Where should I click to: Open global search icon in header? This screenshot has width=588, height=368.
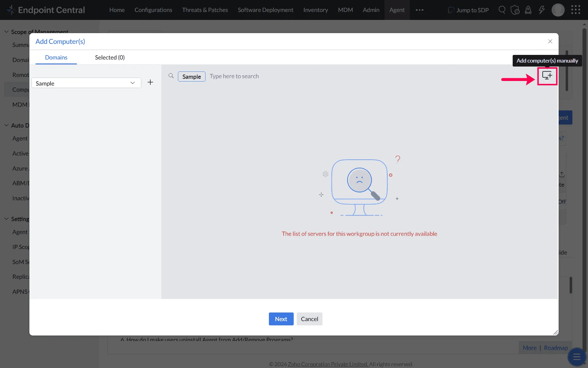(x=502, y=10)
